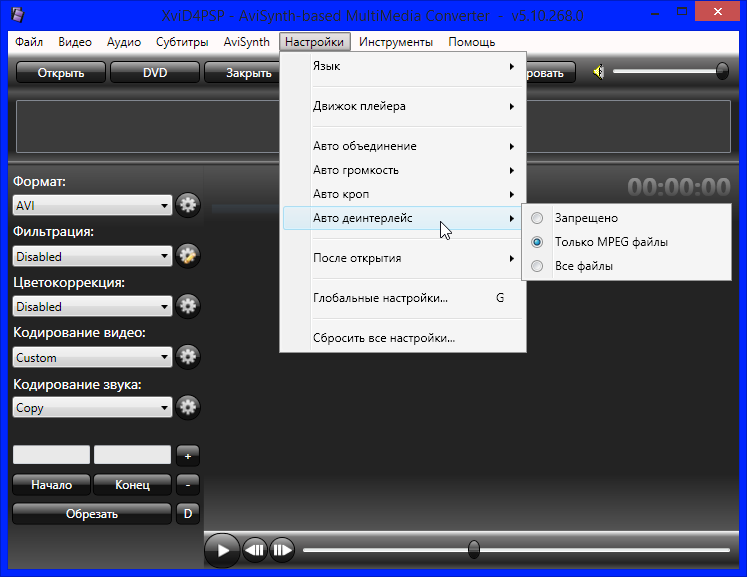Image resolution: width=747 pixels, height=577 pixels.
Task: Click the Открыть button
Action: coord(61,73)
